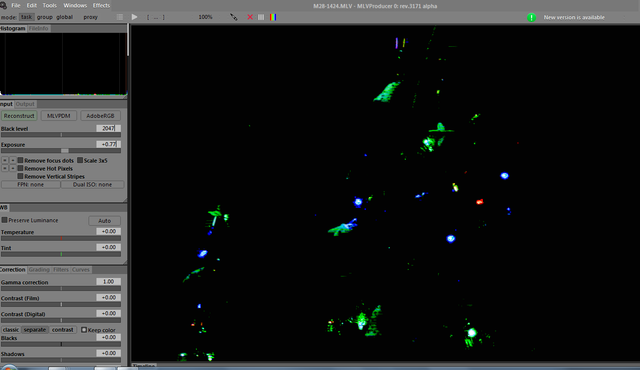Click the grid list icon in the toolbar

point(120,17)
